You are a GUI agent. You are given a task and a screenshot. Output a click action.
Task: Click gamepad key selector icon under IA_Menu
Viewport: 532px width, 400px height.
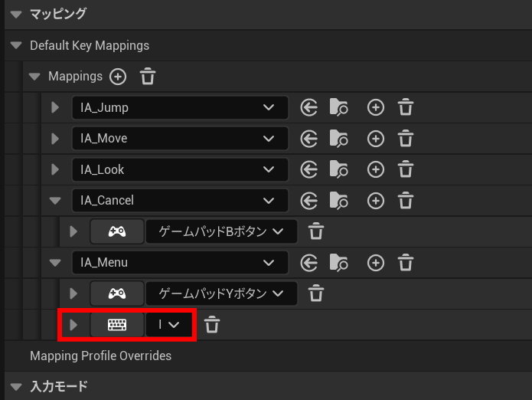(116, 293)
